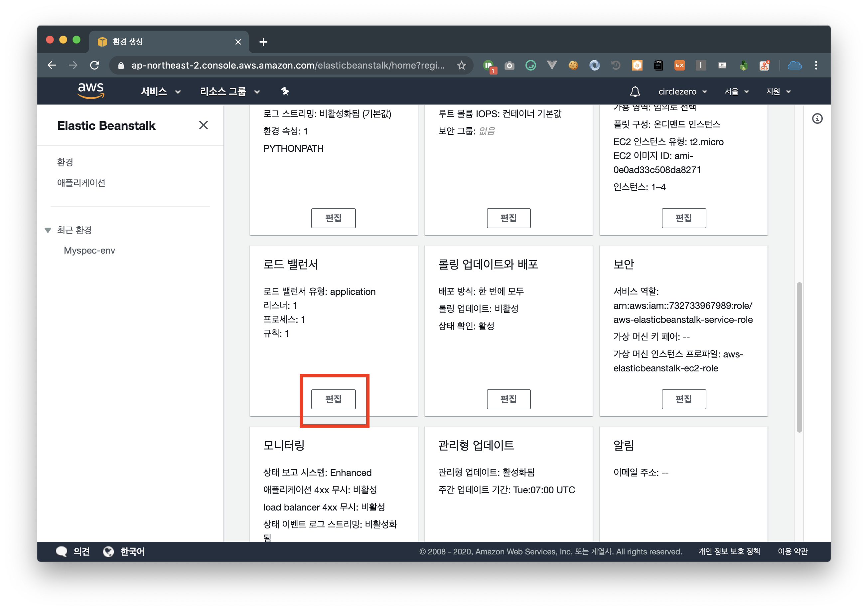Open Chrome three-dot menu
The width and height of the screenshot is (868, 611).
point(816,66)
